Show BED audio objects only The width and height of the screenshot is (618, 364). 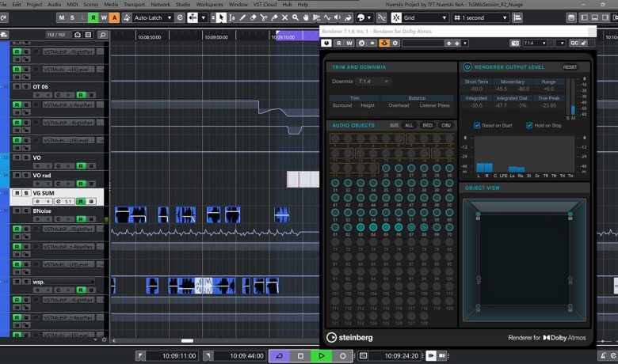(427, 126)
